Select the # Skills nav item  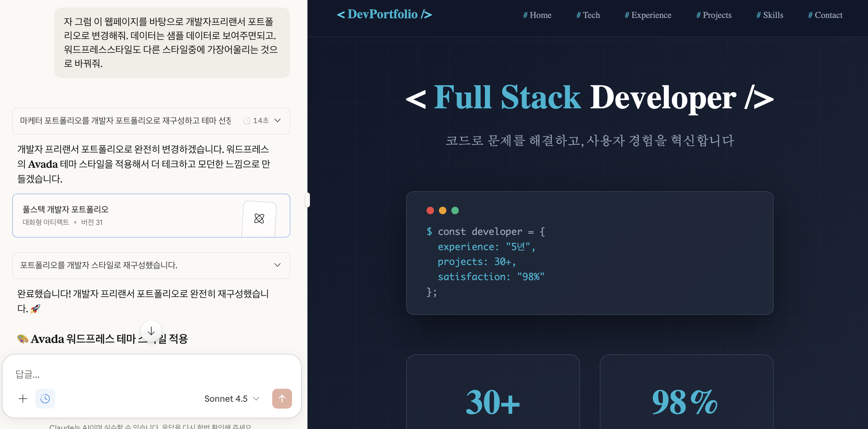770,15
